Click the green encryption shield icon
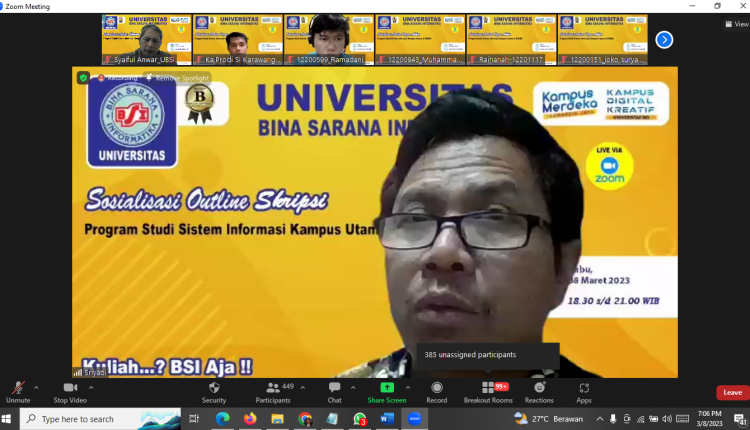Viewport: 750px width, 430px height. tap(83, 77)
